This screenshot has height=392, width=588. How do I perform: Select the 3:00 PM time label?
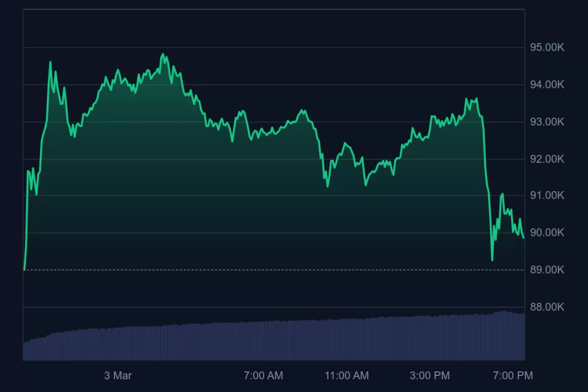point(430,376)
